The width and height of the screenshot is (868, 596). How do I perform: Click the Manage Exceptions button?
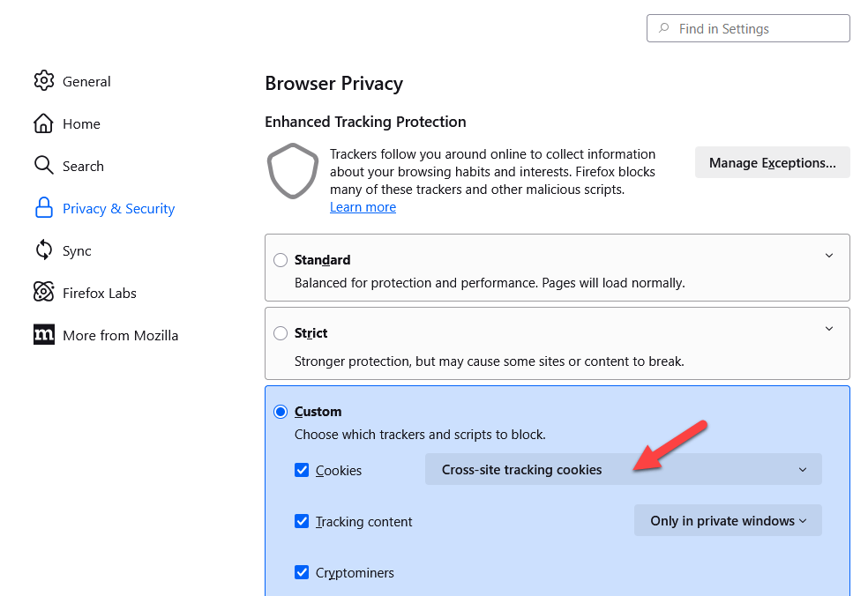[772, 163]
